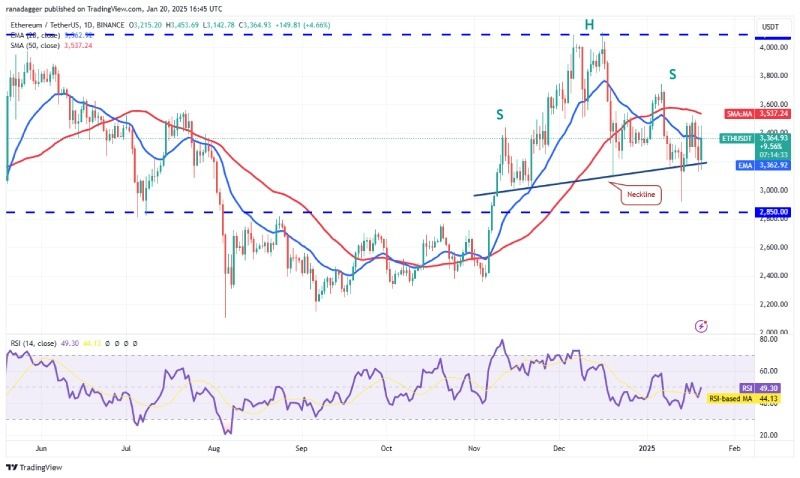This screenshot has height=478, width=800.
Task: Click the RSI 49.30 value tag
Action: (x=764, y=388)
